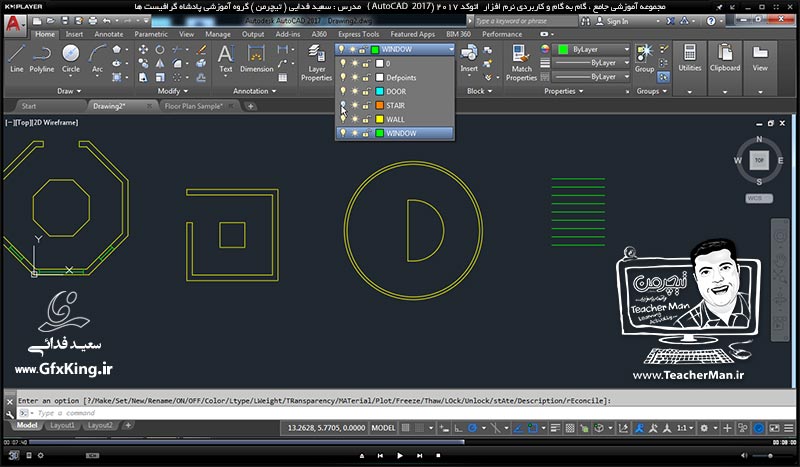The image size is (800, 467).
Task: Lock the layer 0 padlock icon
Action: click(365, 64)
